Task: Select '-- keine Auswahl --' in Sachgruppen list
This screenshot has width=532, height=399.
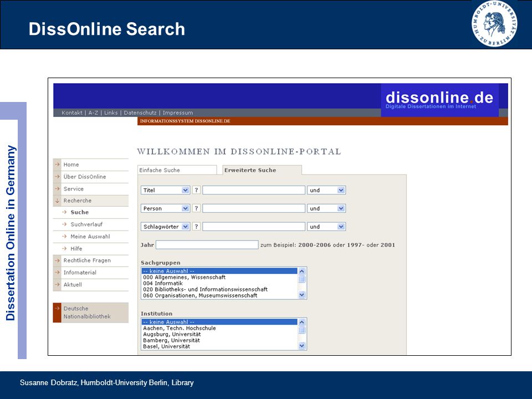Action: tap(219, 271)
